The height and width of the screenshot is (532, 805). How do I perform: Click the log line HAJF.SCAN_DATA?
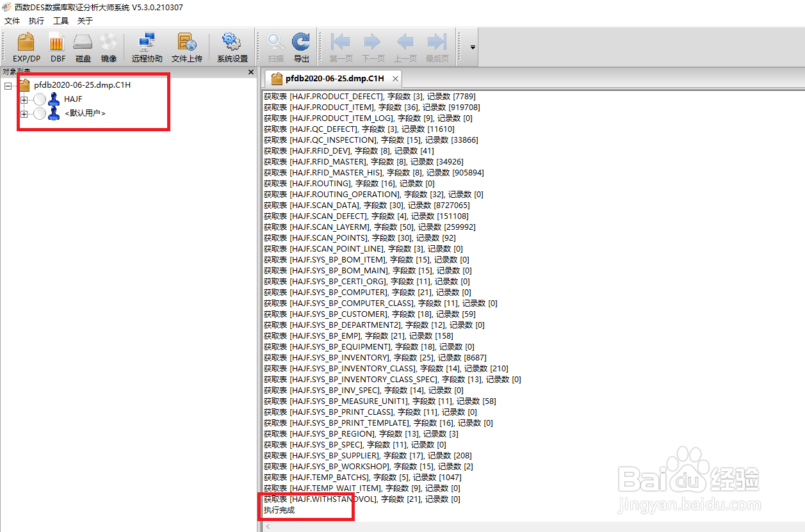tap(367, 205)
